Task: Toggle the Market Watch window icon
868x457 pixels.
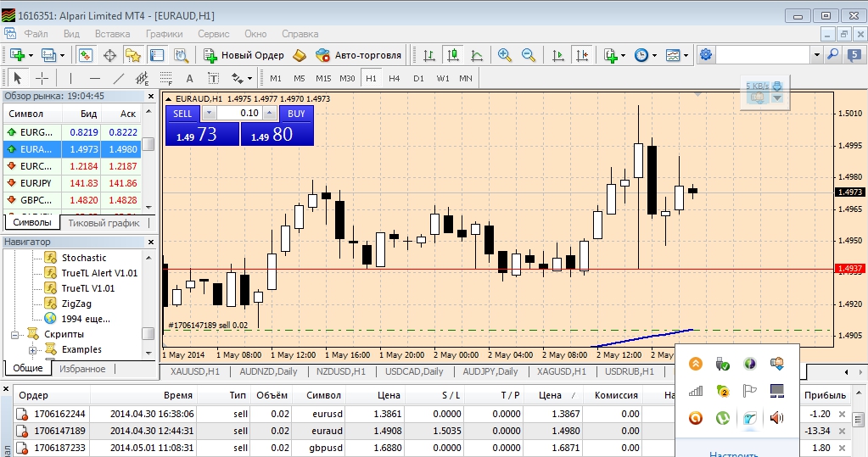Action: coord(85,55)
